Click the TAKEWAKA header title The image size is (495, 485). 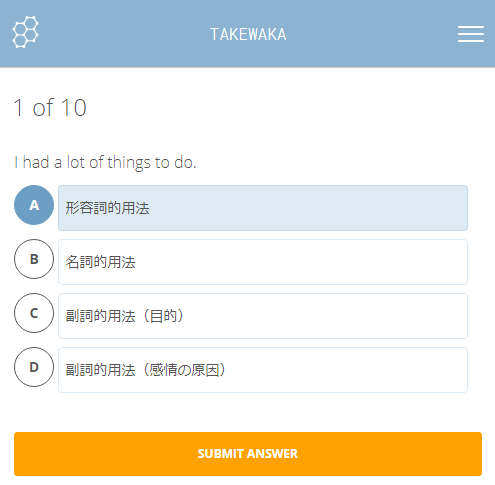[x=248, y=34]
